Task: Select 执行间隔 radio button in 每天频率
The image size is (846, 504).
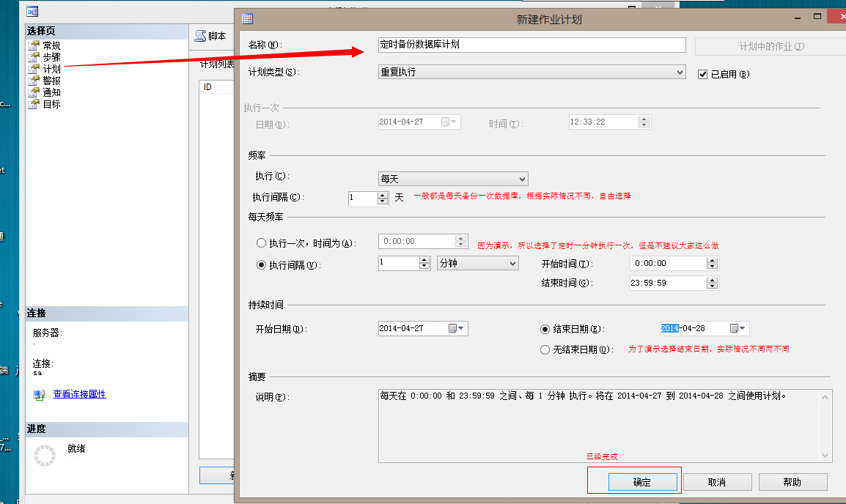Action: (x=261, y=264)
